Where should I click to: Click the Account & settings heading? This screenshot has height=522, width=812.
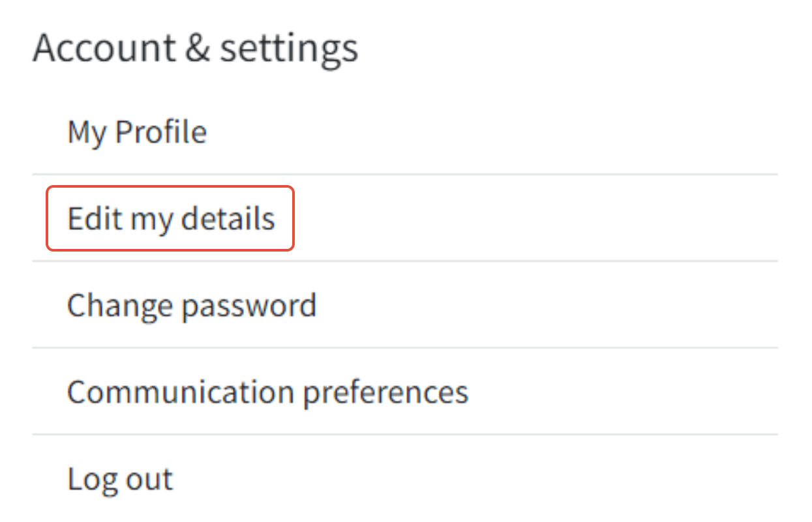195,48
